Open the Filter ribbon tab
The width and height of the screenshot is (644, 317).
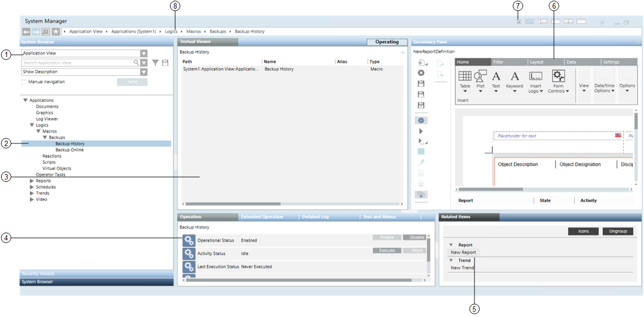tap(498, 62)
